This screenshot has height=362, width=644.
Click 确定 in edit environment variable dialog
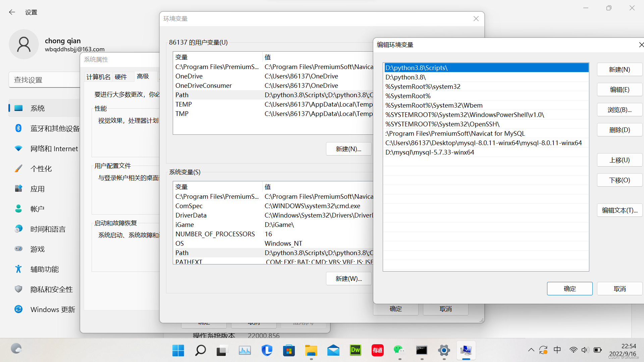(x=569, y=289)
